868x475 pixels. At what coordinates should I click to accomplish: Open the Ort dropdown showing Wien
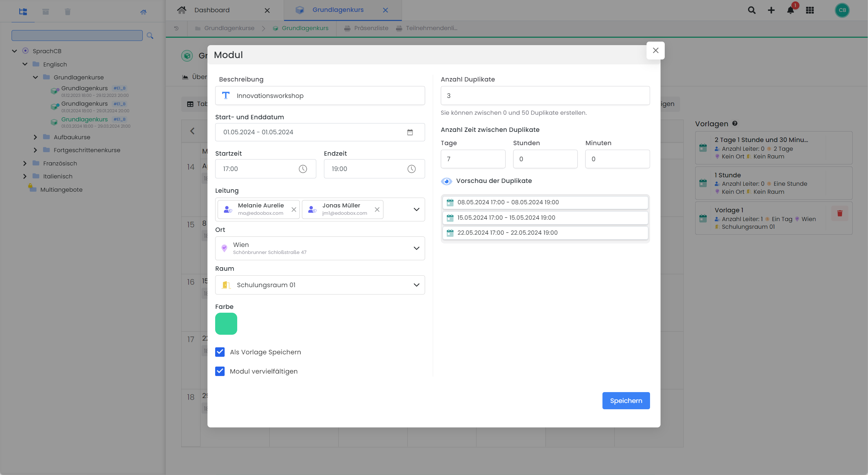(416, 248)
